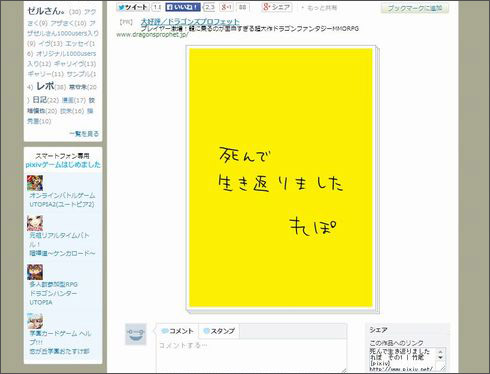The image size is (490, 374).
Task: Click the Facebook いいね! button
Action: (183, 7)
